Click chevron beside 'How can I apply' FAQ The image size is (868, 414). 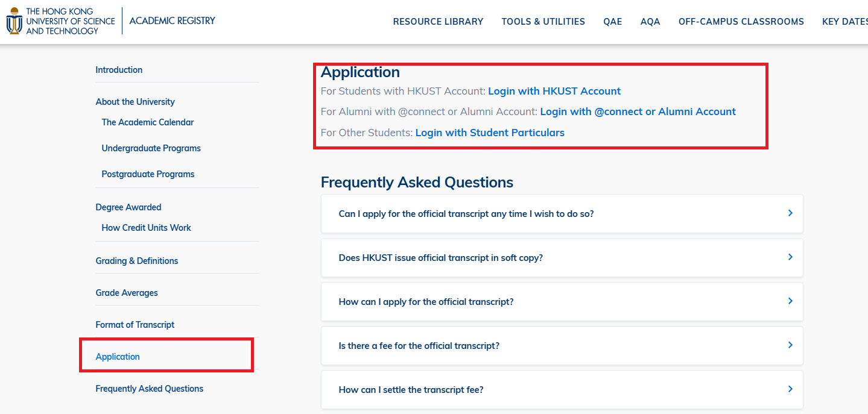tap(790, 301)
